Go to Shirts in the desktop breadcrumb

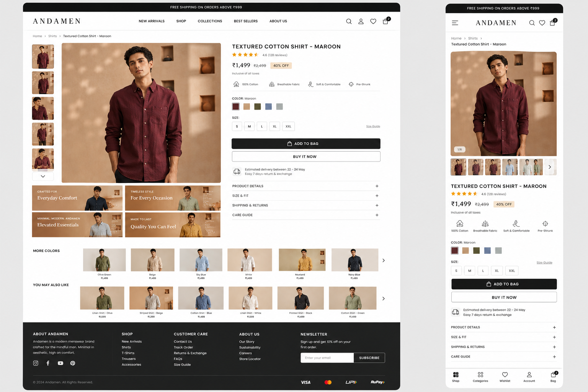(x=52, y=36)
